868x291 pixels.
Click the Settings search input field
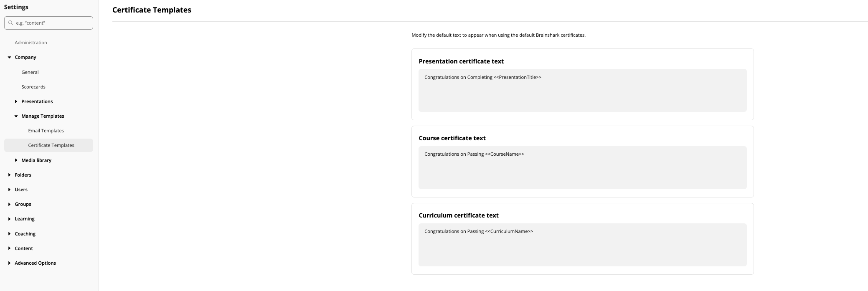[52, 23]
